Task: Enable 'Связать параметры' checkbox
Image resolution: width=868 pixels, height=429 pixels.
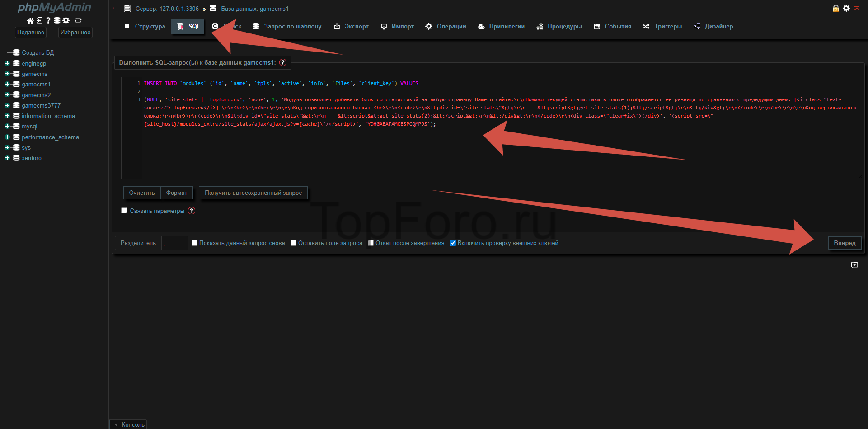Action: (x=124, y=211)
